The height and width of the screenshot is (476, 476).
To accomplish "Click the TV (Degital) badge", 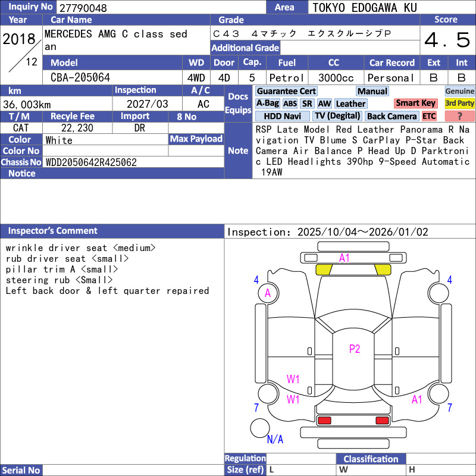I will click(x=337, y=116).
